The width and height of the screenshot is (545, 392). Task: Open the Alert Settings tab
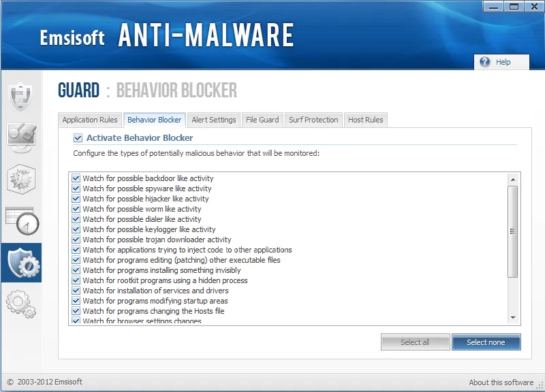[214, 120]
